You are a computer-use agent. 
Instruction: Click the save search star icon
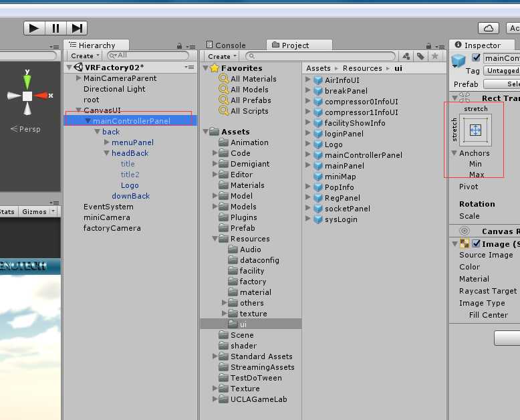(435, 56)
